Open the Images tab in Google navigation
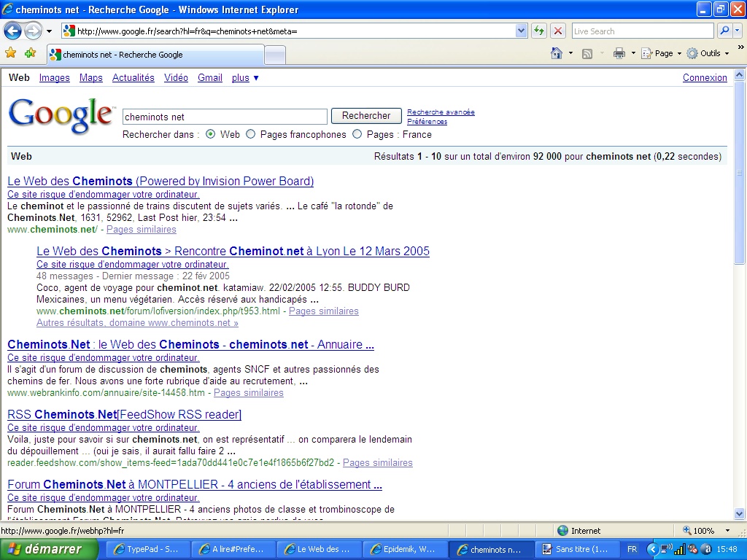The height and width of the screenshot is (560, 747). point(55,77)
